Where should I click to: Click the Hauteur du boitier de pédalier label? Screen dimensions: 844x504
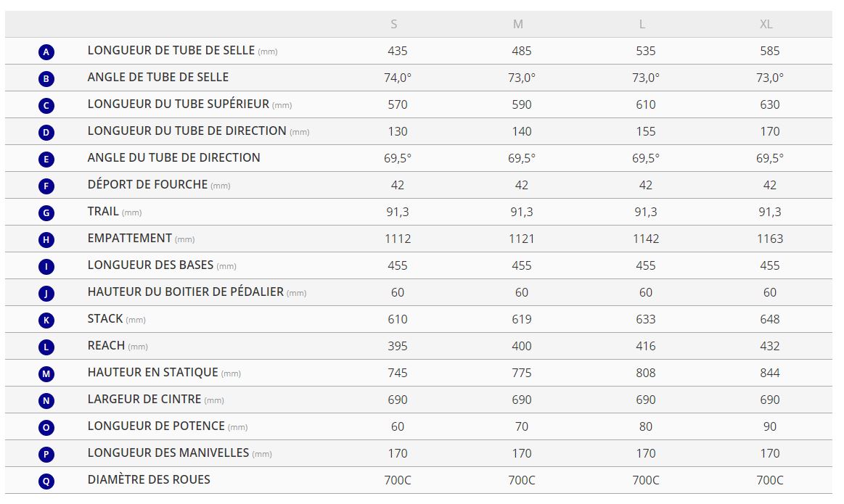186,292
